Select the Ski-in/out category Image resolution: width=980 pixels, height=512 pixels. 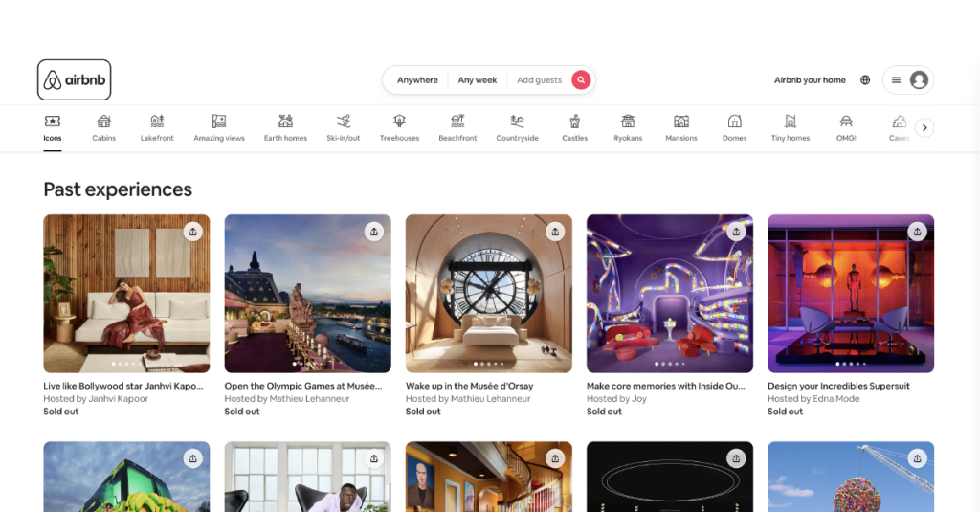pyautogui.click(x=344, y=128)
